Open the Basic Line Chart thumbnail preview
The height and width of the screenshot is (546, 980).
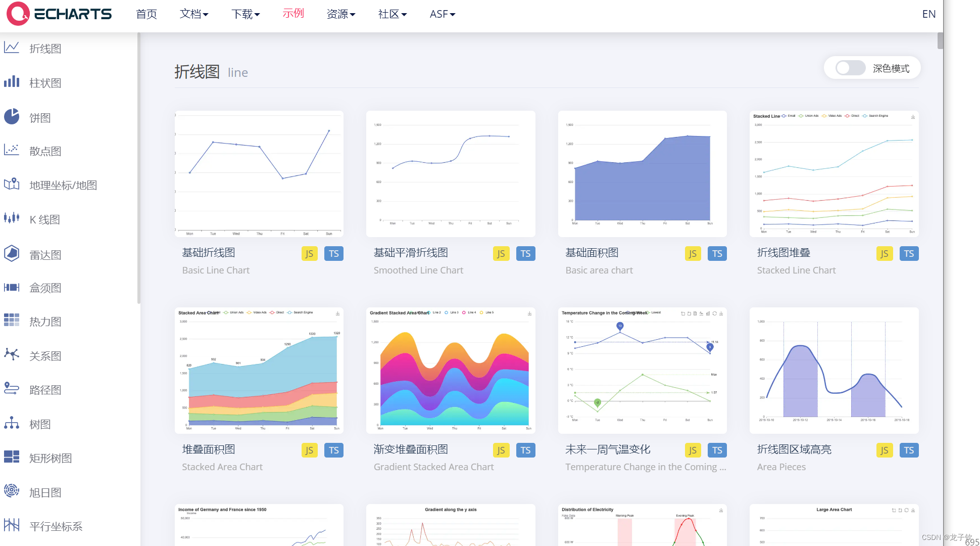tap(259, 174)
